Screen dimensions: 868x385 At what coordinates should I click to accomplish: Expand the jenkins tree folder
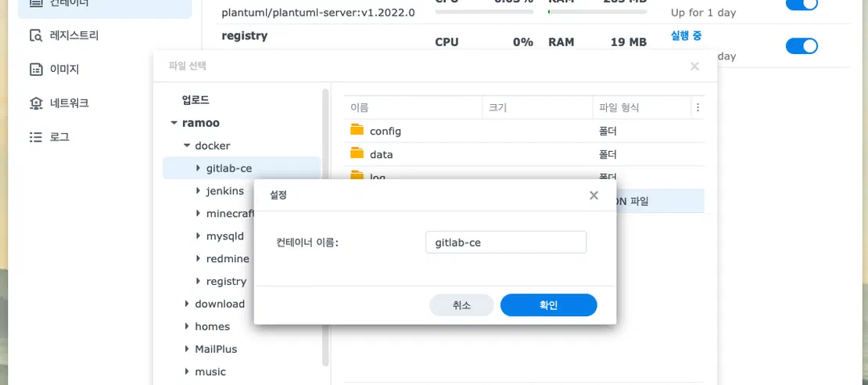(x=198, y=191)
